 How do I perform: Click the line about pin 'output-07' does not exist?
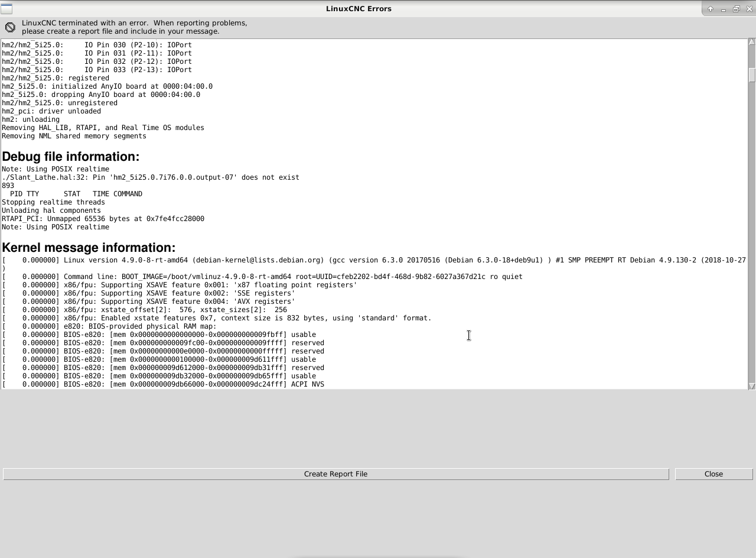(x=151, y=177)
